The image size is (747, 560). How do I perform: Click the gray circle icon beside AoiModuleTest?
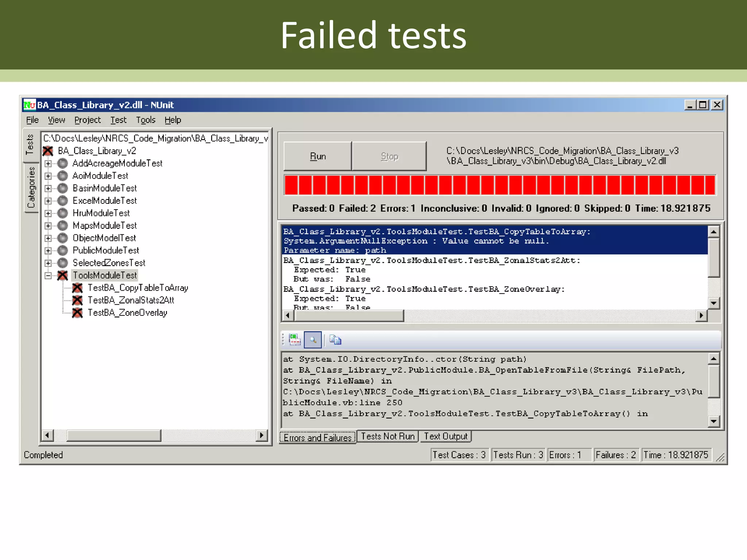[x=63, y=176]
